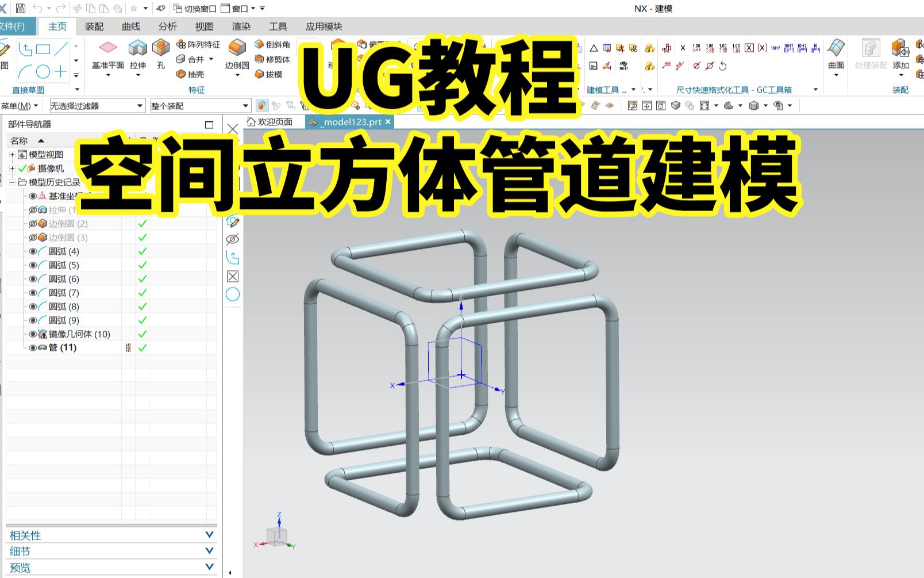This screenshot has width=924, height=578.
Task: Open the 菜单(M) dropdown
Action: [20, 106]
